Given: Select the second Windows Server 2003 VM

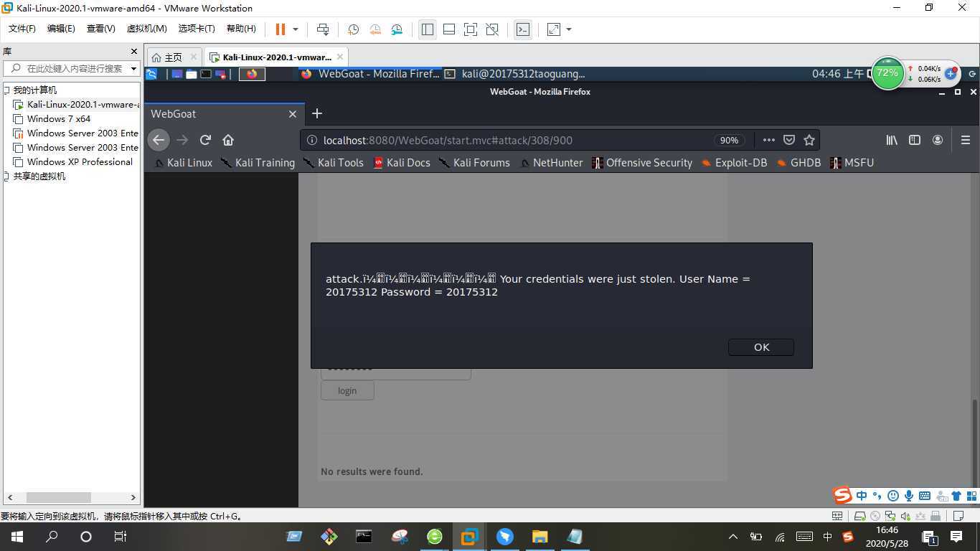Looking at the screenshot, I should click(76, 148).
